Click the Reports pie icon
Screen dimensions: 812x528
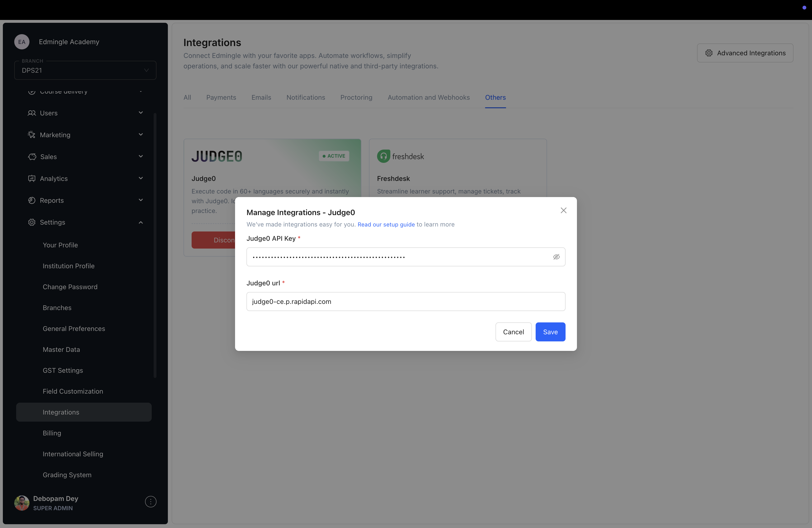click(x=32, y=200)
